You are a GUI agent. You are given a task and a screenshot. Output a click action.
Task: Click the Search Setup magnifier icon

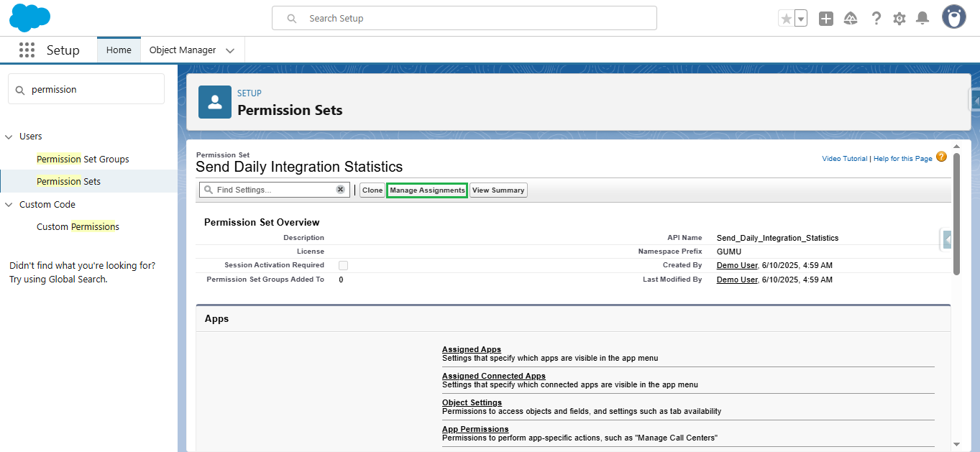point(292,19)
